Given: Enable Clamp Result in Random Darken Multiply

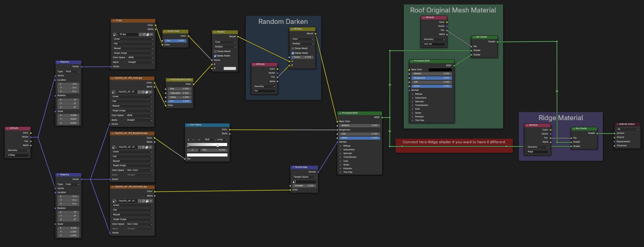Looking at the screenshot, I should [x=293, y=48].
